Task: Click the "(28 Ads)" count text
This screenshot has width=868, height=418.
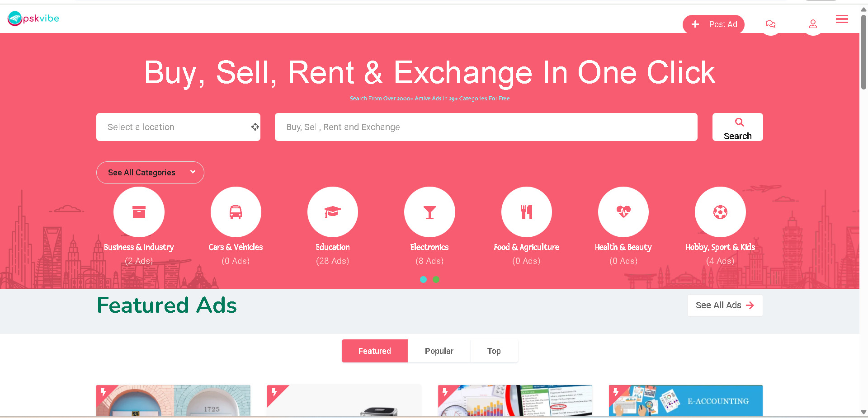Action: pos(333,261)
